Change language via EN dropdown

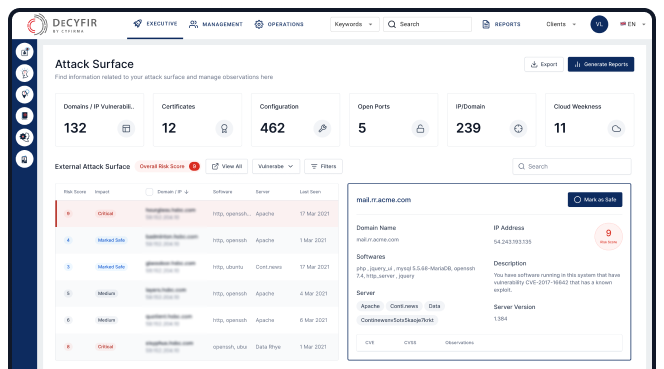633,24
